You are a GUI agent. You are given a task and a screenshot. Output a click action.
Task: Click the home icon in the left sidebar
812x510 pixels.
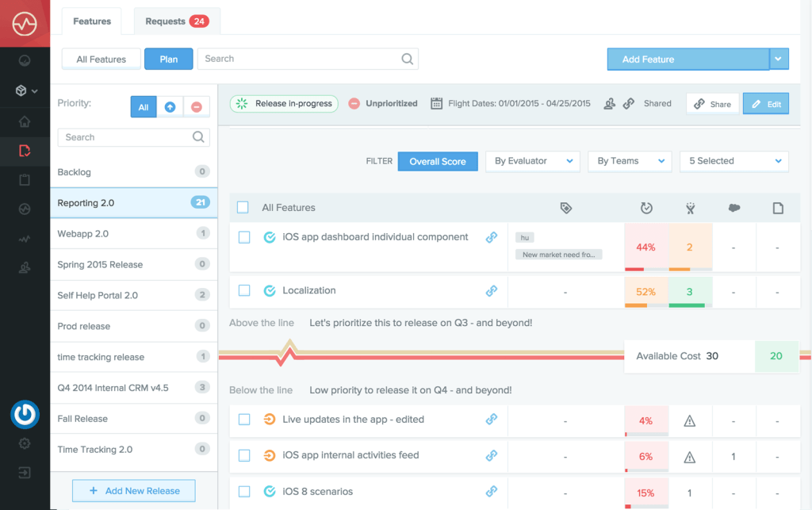(25, 121)
